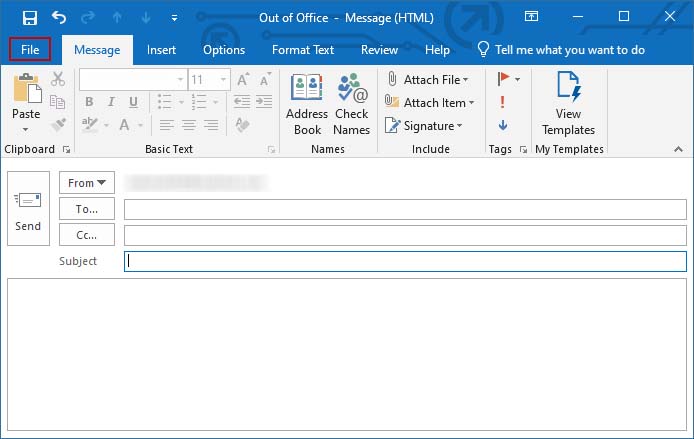Open the font size combo box
The image size is (694, 439).
pos(209,79)
